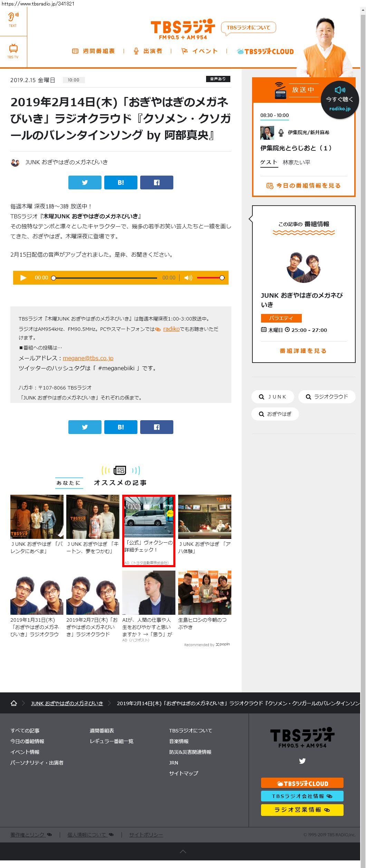
Task: Click the top Hatena B! share button
Action: pos(121,183)
